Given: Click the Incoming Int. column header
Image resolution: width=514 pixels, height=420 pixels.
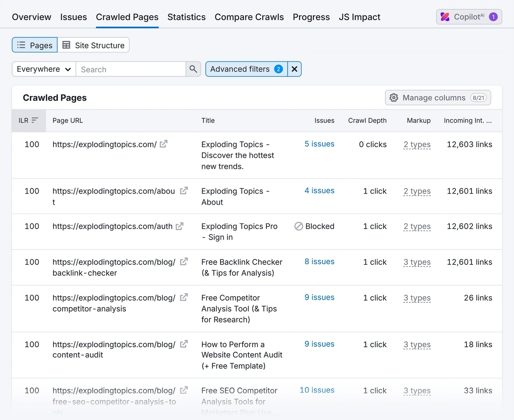Looking at the screenshot, I should (468, 120).
